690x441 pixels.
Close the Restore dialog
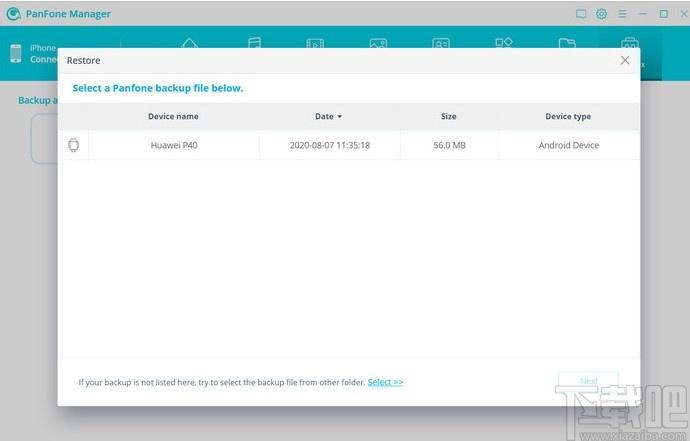click(625, 60)
